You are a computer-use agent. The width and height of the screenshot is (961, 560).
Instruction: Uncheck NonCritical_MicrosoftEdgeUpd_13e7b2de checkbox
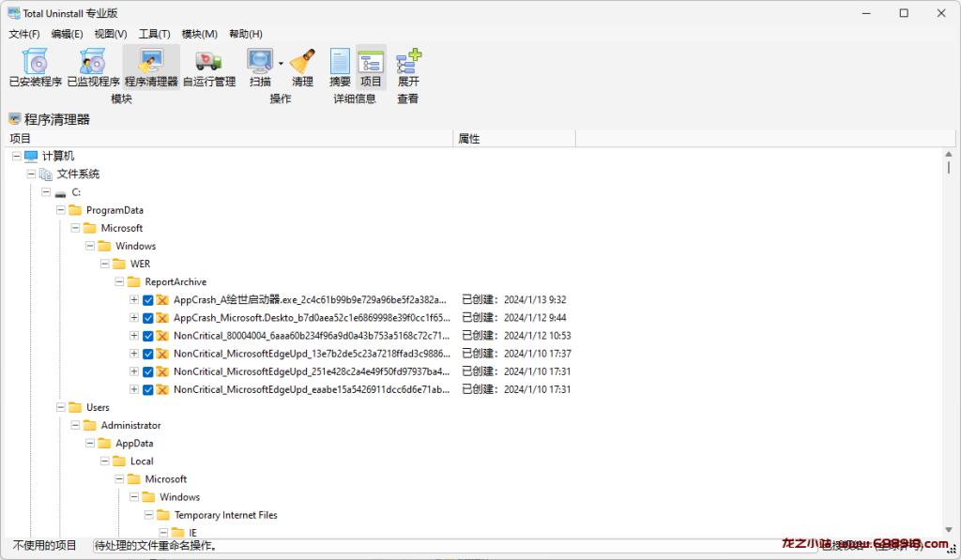click(147, 355)
